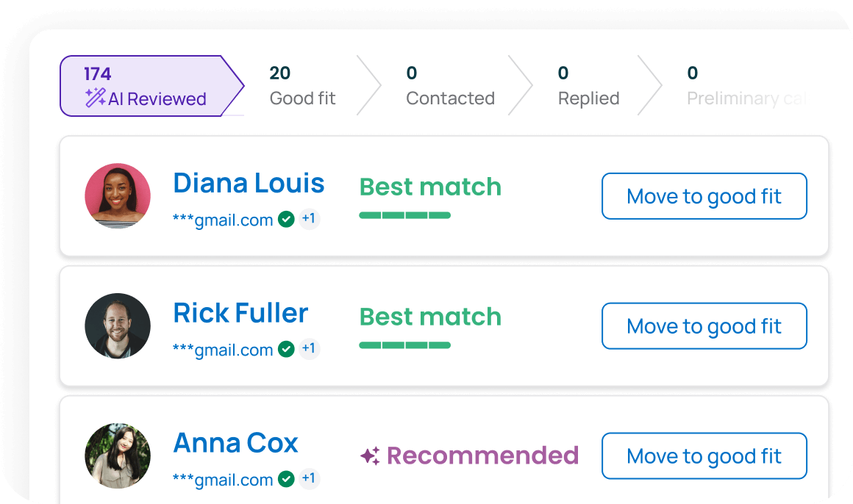Click verified checkmark beside Rick Fuller email
This screenshot has height=504, width=853.
tap(286, 349)
